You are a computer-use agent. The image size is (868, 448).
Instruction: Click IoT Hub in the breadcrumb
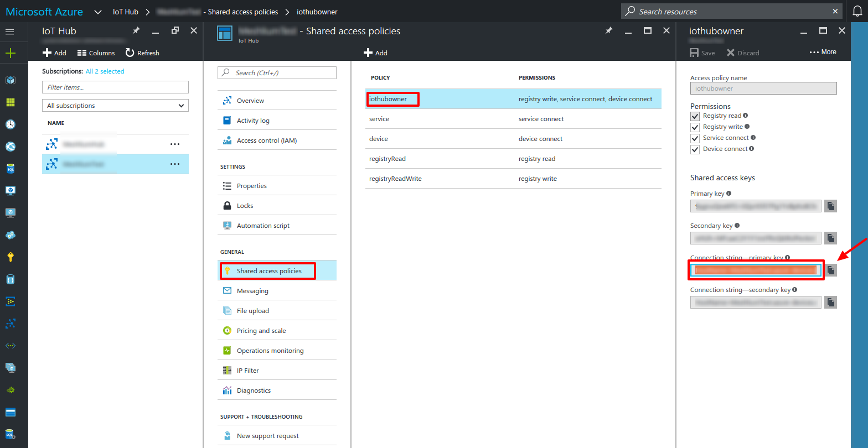pyautogui.click(x=126, y=12)
